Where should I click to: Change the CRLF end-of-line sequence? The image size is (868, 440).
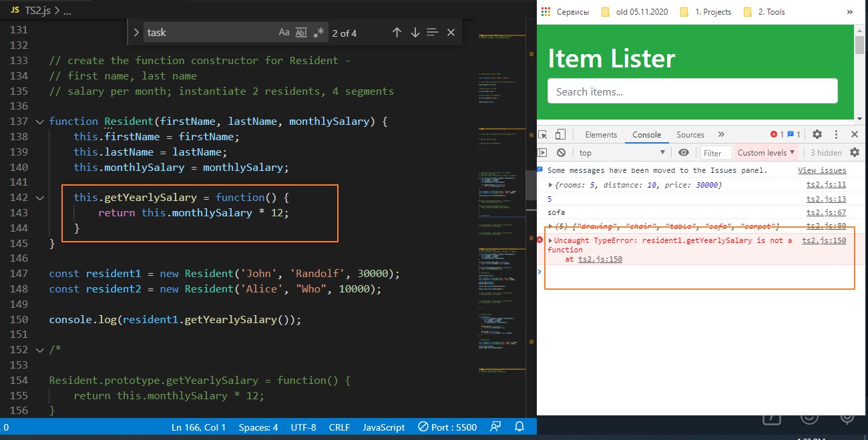[341, 427]
